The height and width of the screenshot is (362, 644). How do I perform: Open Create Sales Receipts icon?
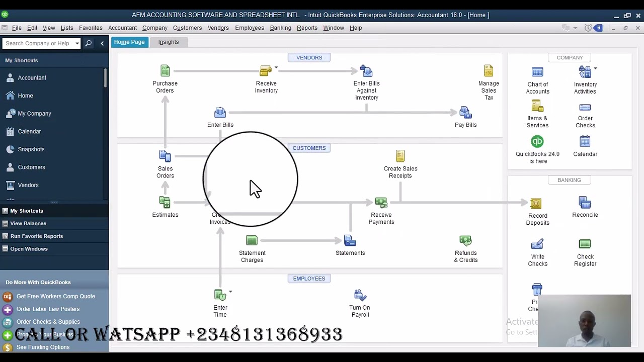pos(400,156)
